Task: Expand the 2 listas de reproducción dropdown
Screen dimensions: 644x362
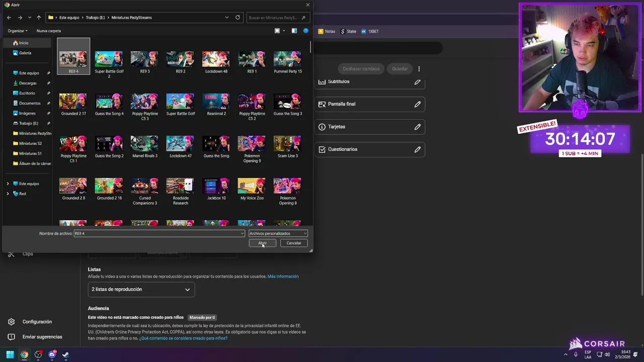Action: [141, 289]
